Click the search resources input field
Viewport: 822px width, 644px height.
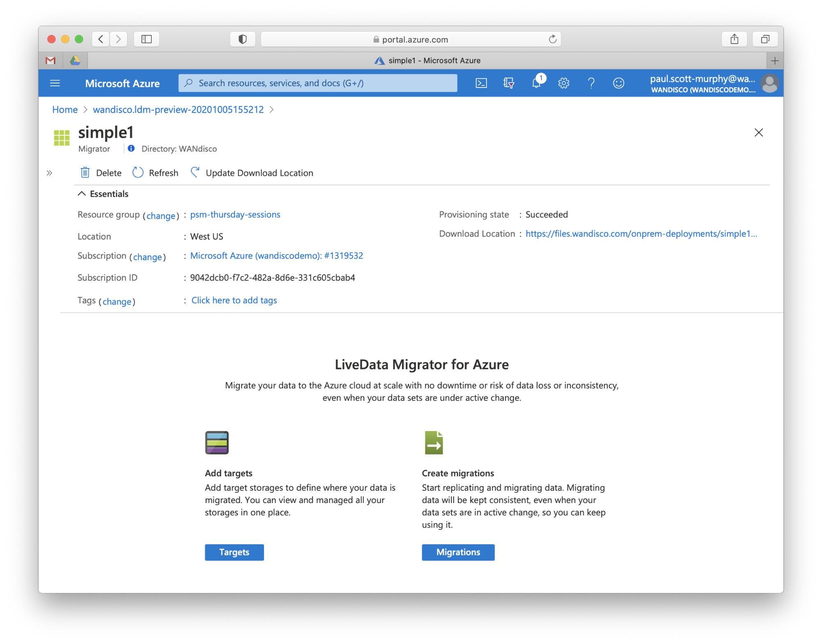(x=317, y=83)
